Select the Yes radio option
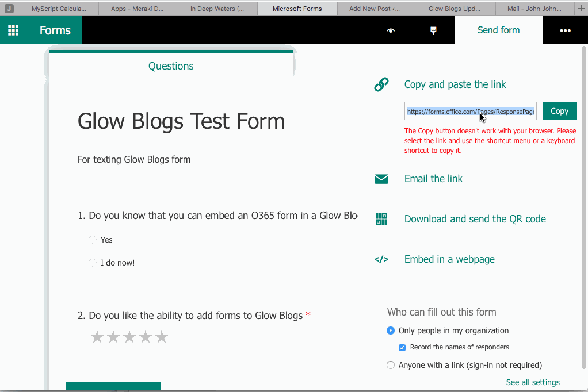 click(x=92, y=240)
